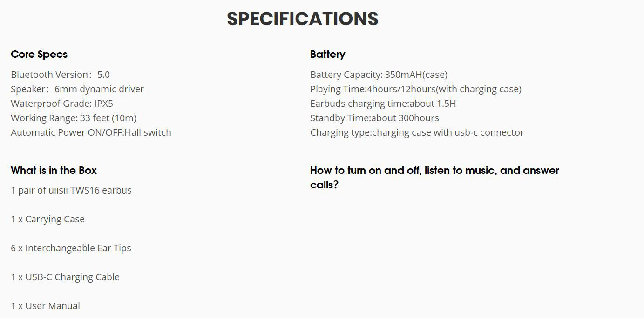Select the Earbuds charging time line
The height and width of the screenshot is (318, 644).
tap(383, 104)
